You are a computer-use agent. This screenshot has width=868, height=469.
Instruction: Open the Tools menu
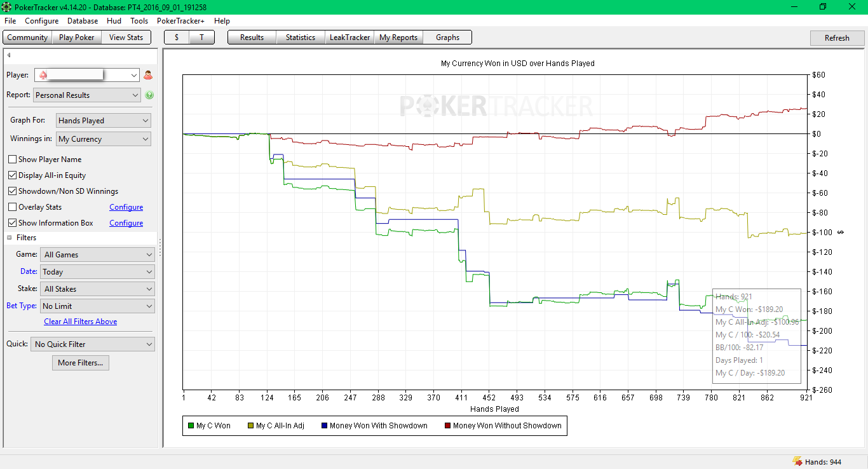tap(139, 21)
